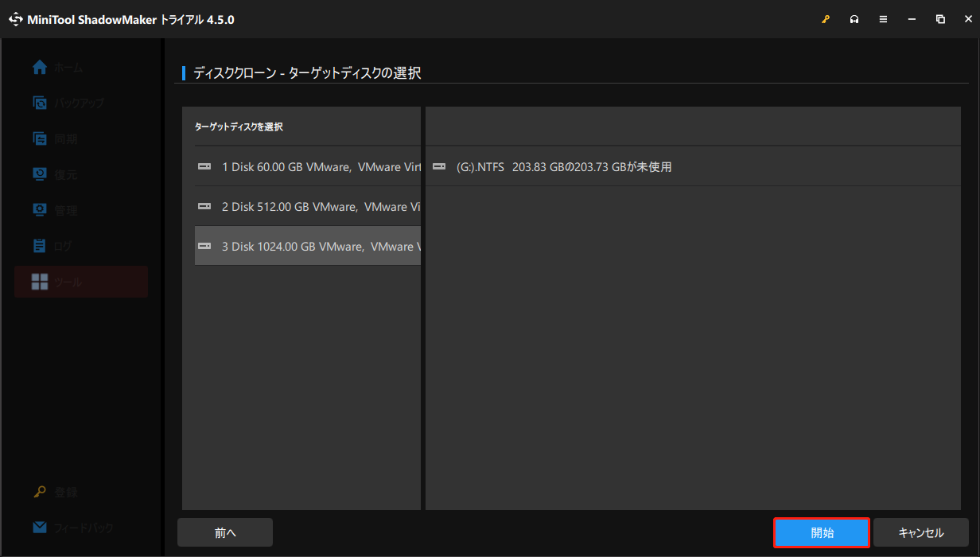Click the key register icon in title bar
This screenshot has width=980, height=557.
(x=826, y=19)
